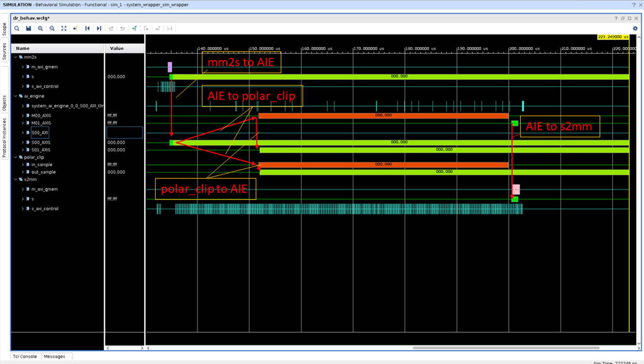Image resolution: width=644 pixels, height=364 pixels.
Task: Click the Previous Transition toolbar icon
Action: tap(111, 28)
